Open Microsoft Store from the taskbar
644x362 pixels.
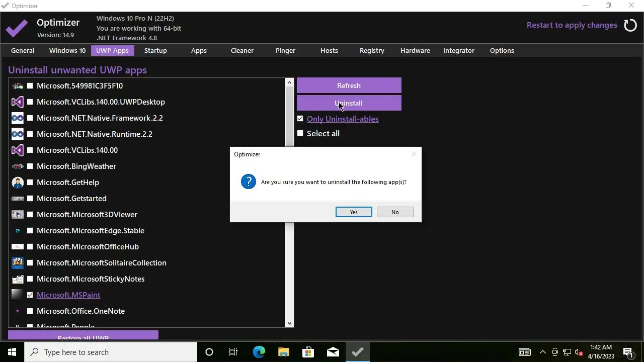coord(308,352)
